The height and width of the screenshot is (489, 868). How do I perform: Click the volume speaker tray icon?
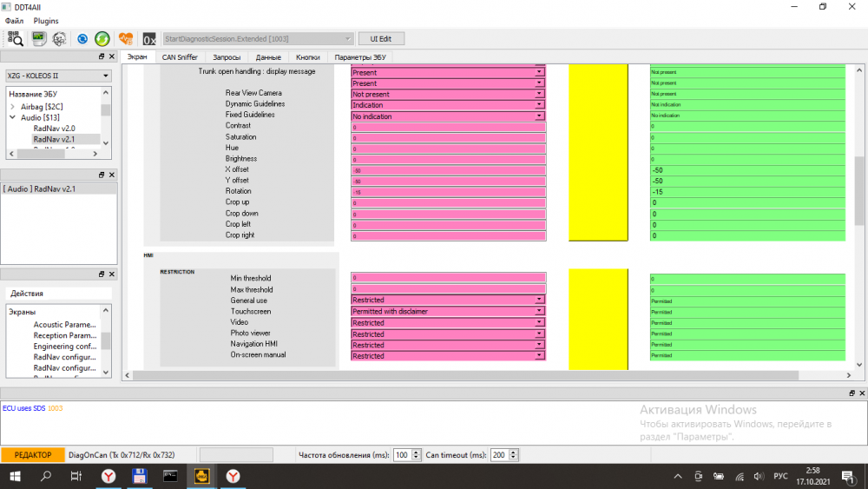[x=759, y=476]
